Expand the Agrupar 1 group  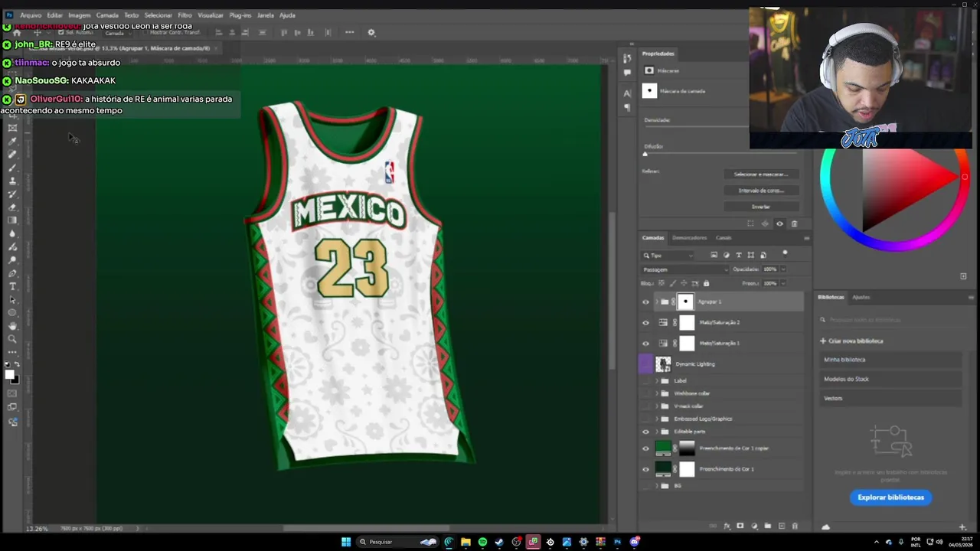[656, 302]
